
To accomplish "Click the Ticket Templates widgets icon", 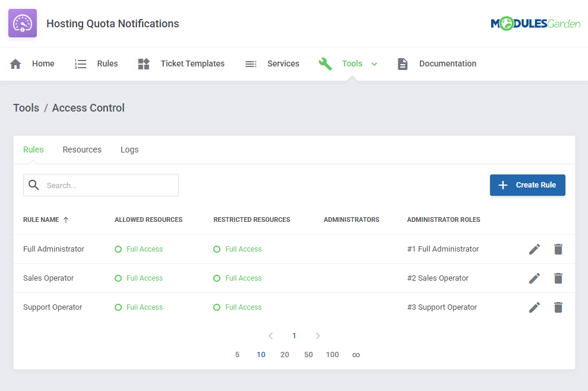I will pos(144,64).
